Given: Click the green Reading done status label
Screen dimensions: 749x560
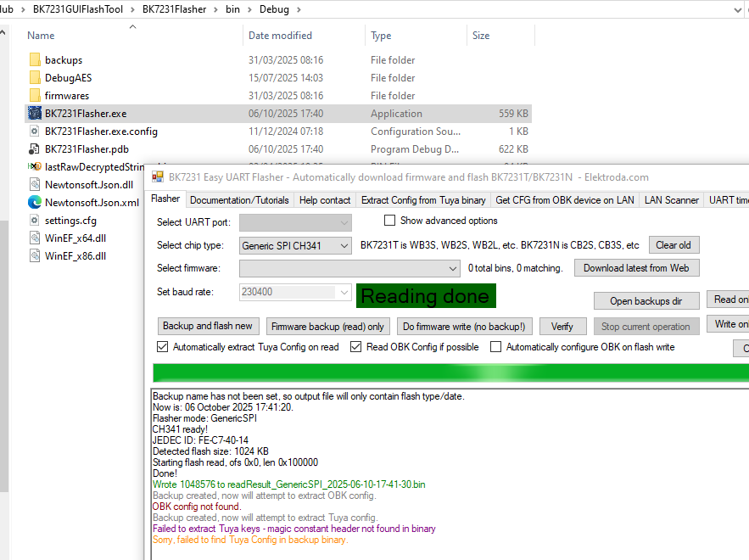Looking at the screenshot, I should pyautogui.click(x=426, y=296).
